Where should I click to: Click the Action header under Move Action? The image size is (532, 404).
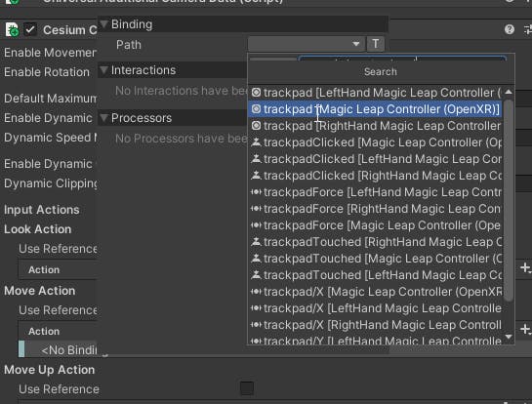click(x=44, y=331)
